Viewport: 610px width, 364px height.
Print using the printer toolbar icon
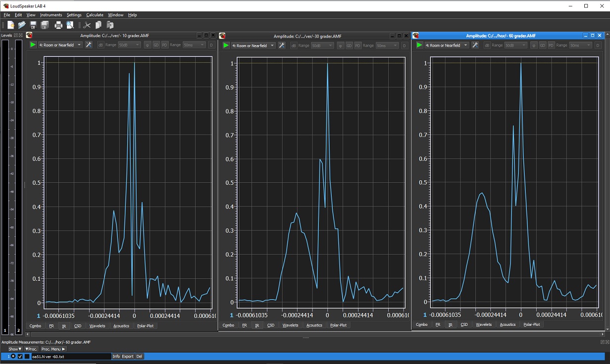point(58,25)
